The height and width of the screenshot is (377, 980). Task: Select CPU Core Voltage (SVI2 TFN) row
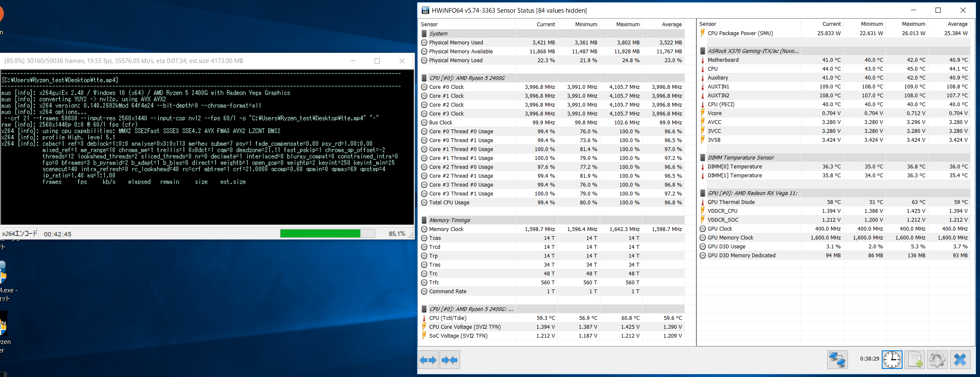click(x=551, y=327)
